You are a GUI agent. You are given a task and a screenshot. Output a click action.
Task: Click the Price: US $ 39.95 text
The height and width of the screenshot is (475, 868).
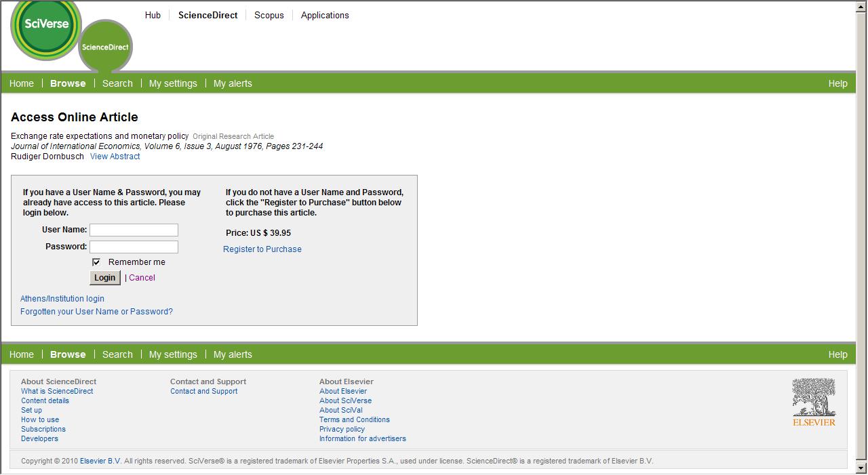coord(258,233)
